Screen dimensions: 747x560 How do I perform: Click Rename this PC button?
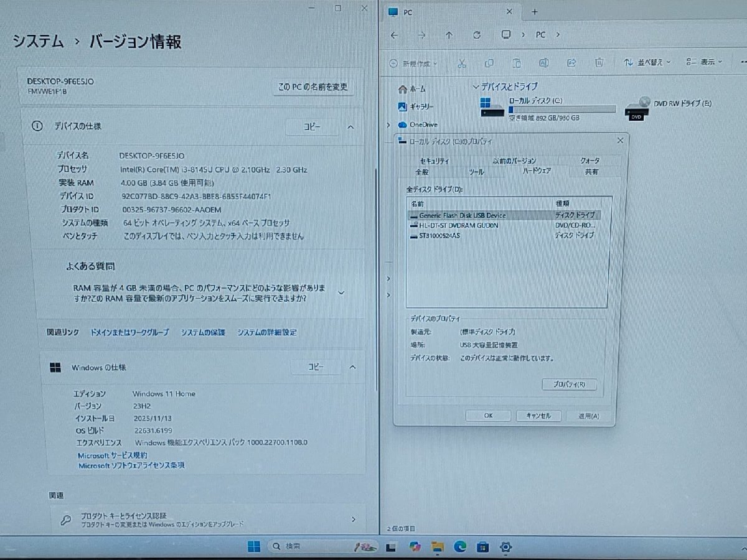tap(313, 86)
